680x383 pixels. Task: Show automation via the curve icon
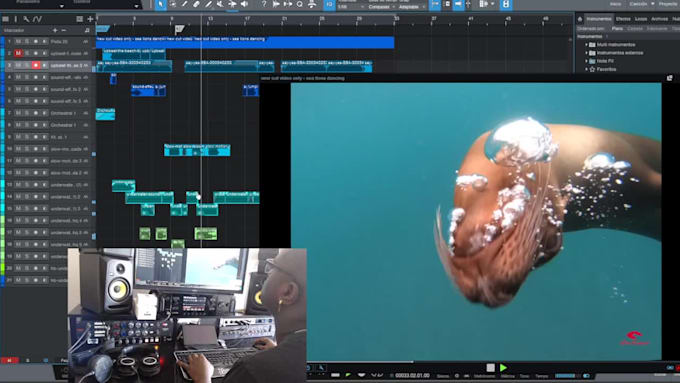[37, 19]
